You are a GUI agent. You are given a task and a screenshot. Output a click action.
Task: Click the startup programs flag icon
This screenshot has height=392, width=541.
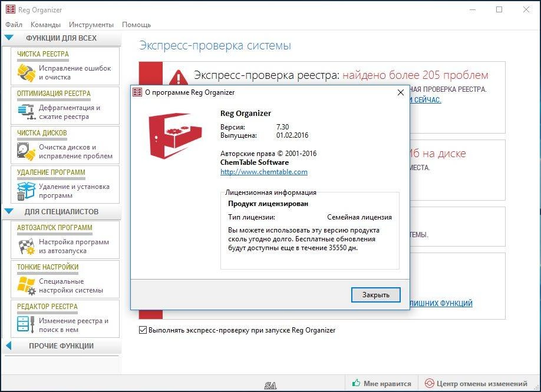(26, 246)
